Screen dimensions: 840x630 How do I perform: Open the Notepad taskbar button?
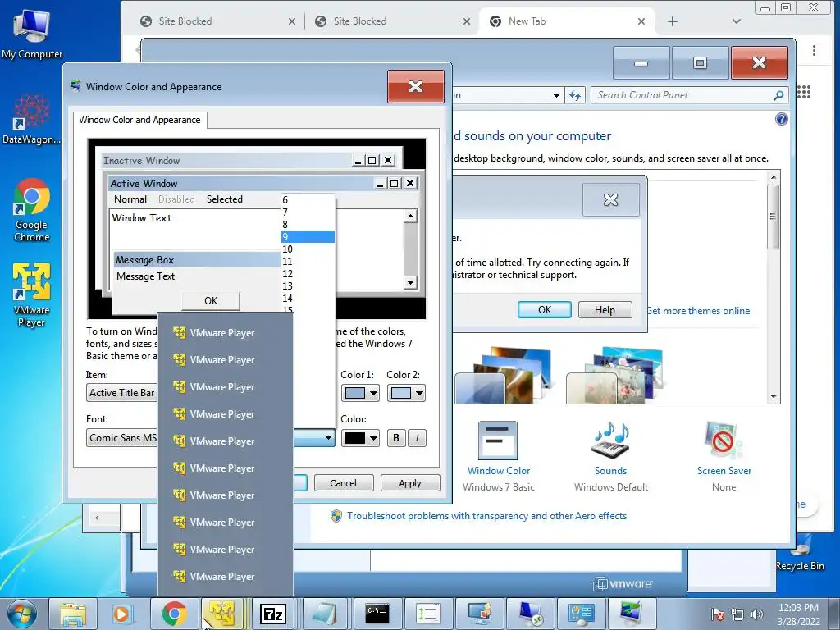[325, 614]
